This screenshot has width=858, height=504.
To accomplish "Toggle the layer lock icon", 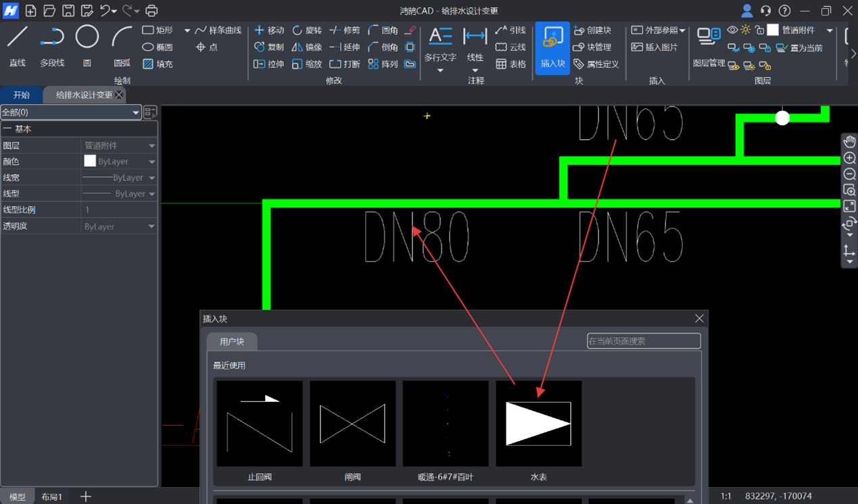I will pyautogui.click(x=759, y=30).
